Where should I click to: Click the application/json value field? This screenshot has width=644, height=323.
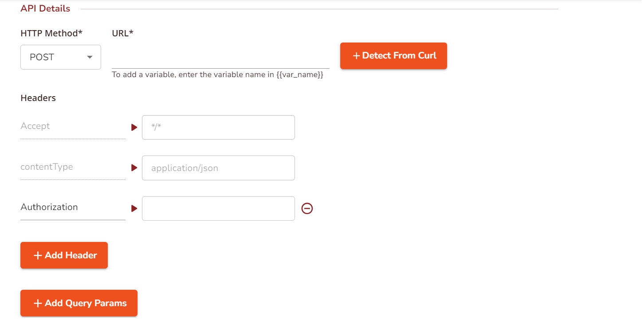coord(218,168)
